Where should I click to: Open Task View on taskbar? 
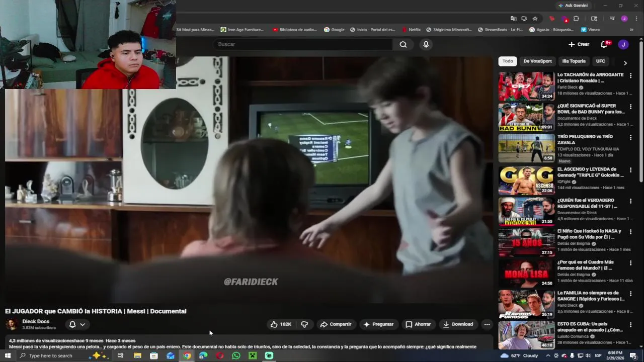pyautogui.click(x=120, y=355)
